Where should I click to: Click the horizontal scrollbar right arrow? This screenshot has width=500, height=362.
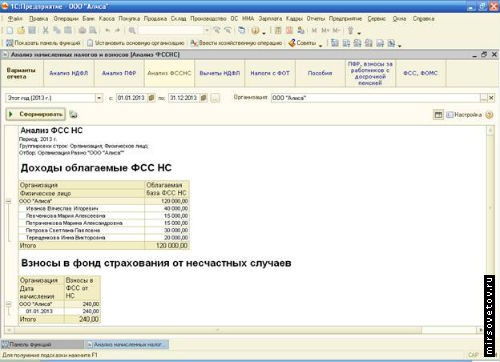pos(480,330)
